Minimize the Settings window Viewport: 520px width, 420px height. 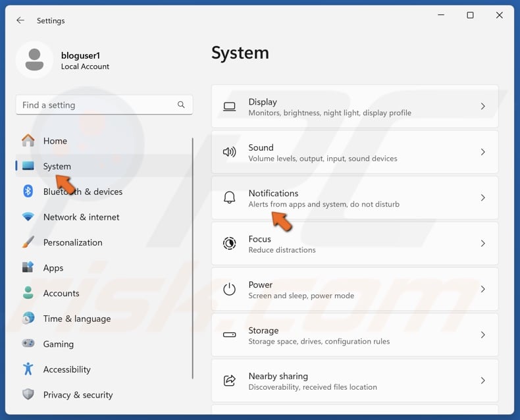coord(441,15)
